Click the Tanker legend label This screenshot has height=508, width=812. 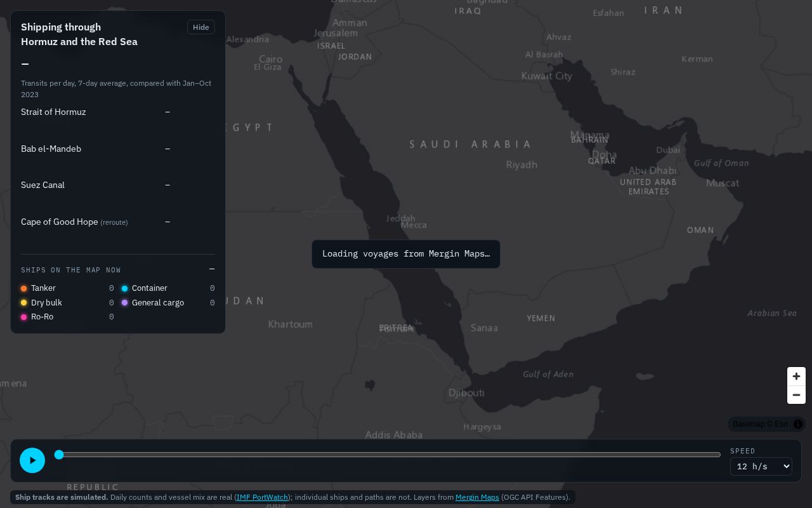(x=43, y=288)
